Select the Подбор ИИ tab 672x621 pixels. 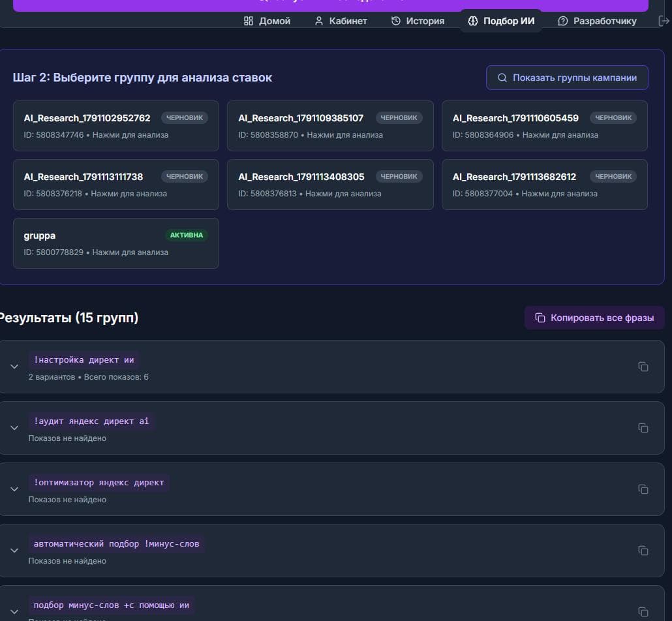(501, 21)
